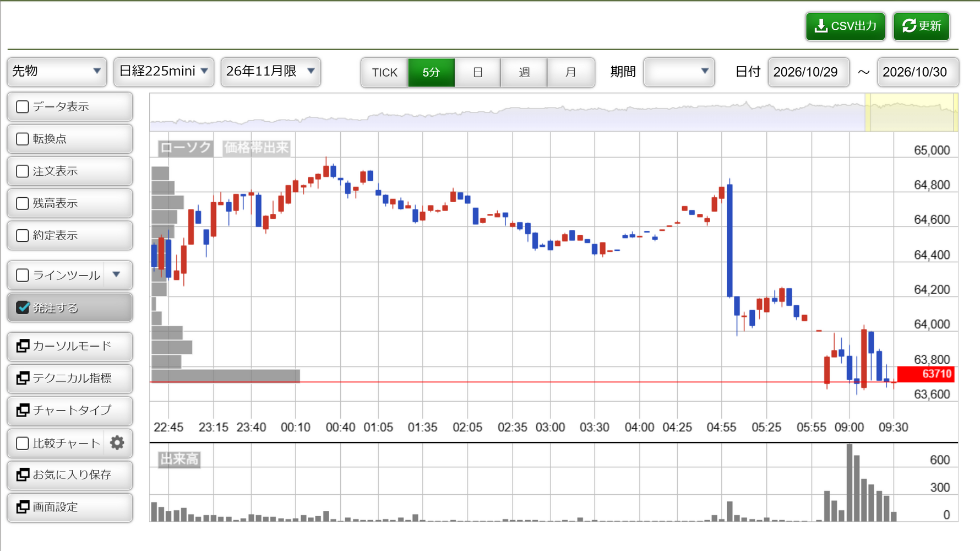Click the CSV出力 download icon
980x551 pixels.
821,26
